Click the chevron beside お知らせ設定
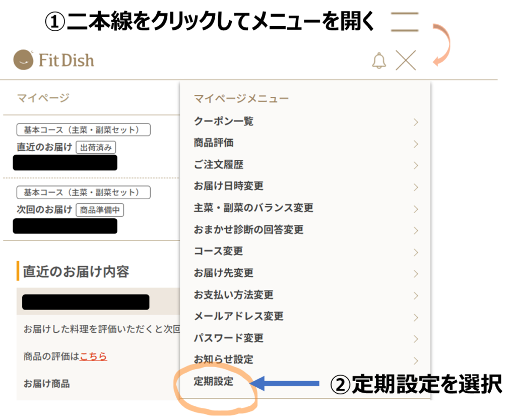This screenshot has height=420, width=516. (x=416, y=361)
